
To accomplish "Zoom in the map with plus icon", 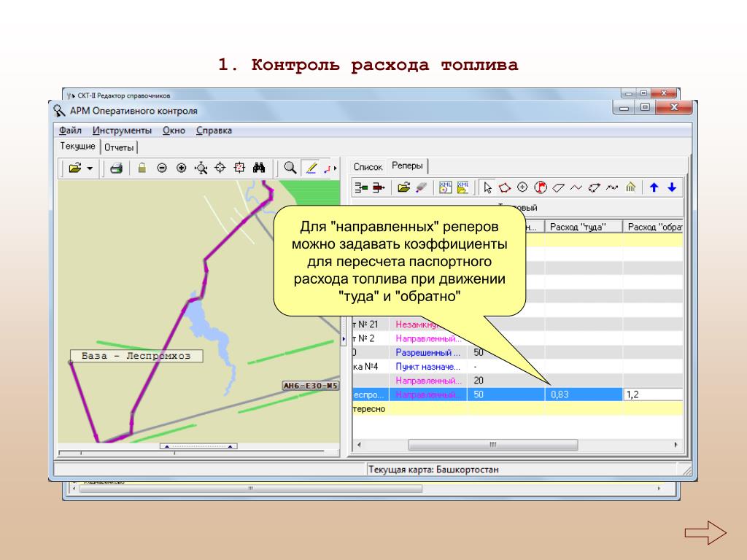I will tap(181, 168).
